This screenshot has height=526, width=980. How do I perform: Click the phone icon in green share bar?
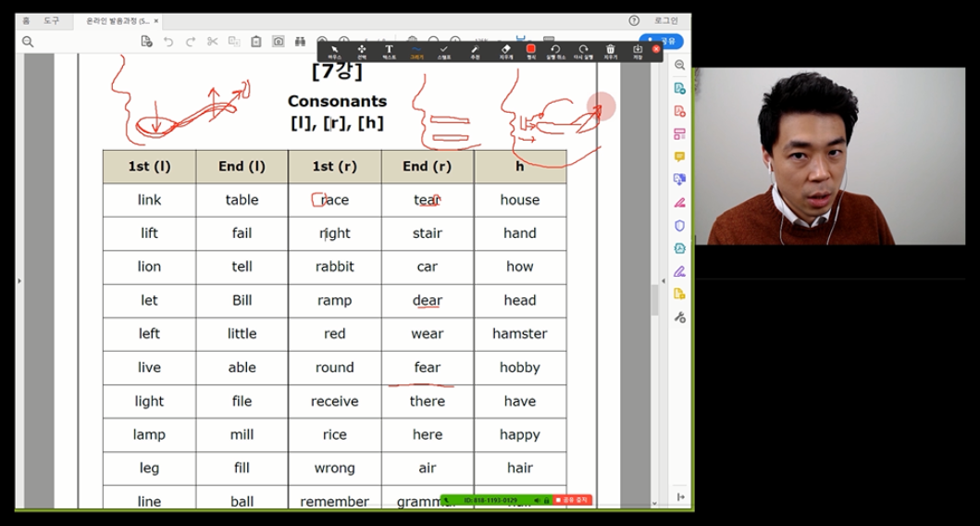click(x=447, y=500)
